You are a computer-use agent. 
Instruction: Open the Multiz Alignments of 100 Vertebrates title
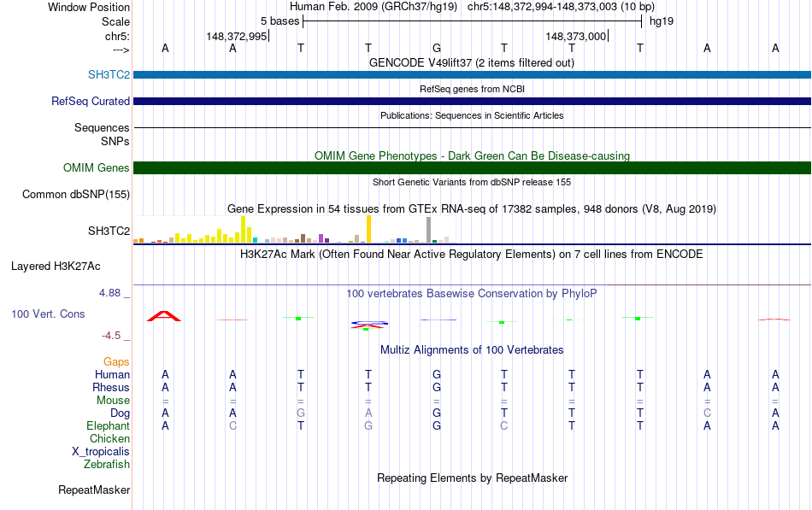[x=472, y=350]
